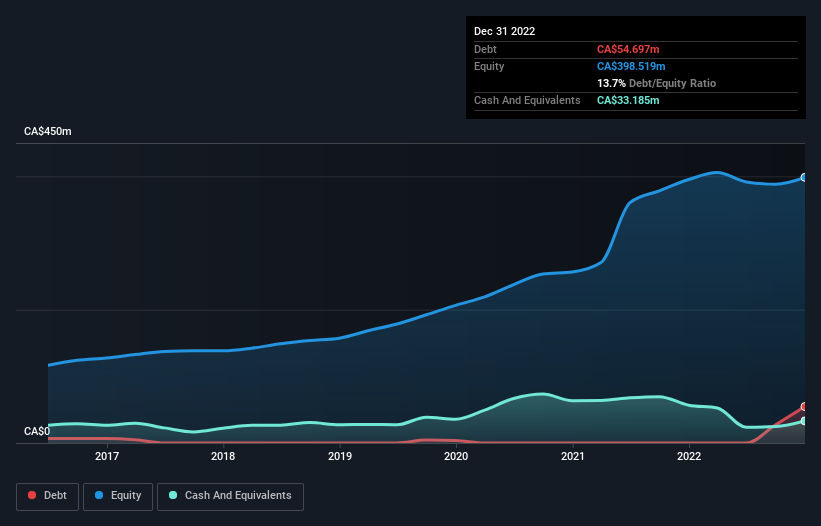The width and height of the screenshot is (821, 526).
Task: Select the teal Cash endpoint marker
Action: (804, 421)
